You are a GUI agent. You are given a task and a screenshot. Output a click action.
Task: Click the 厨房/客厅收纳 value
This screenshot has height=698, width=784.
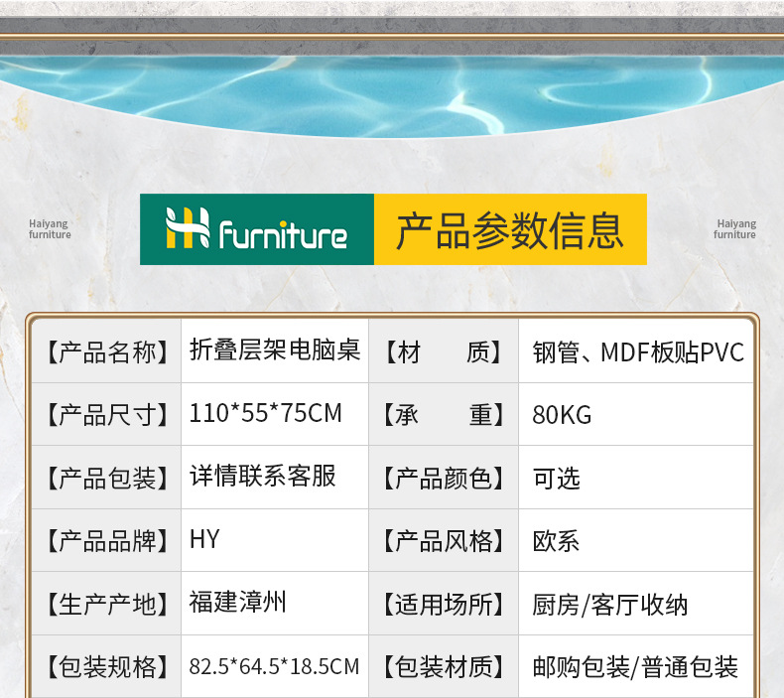pyautogui.click(x=610, y=605)
